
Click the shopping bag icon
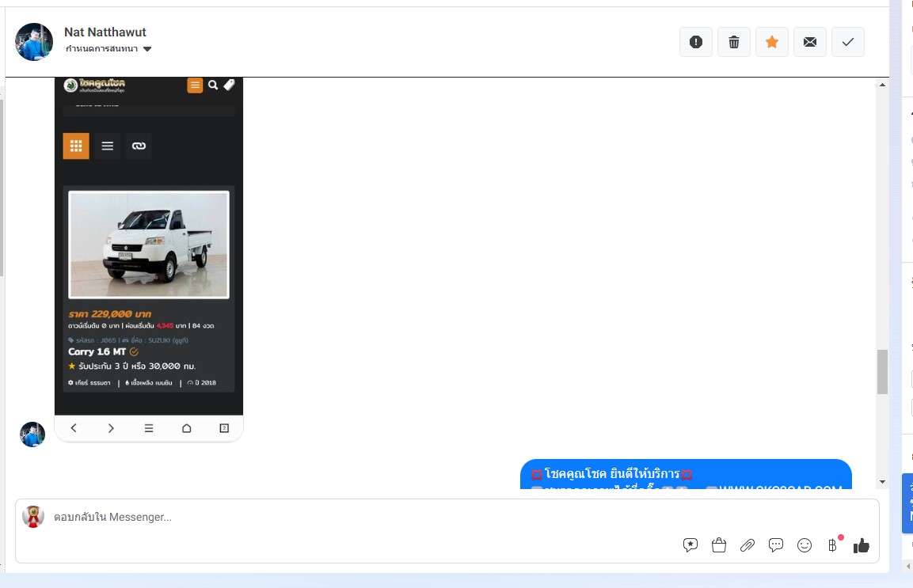719,544
